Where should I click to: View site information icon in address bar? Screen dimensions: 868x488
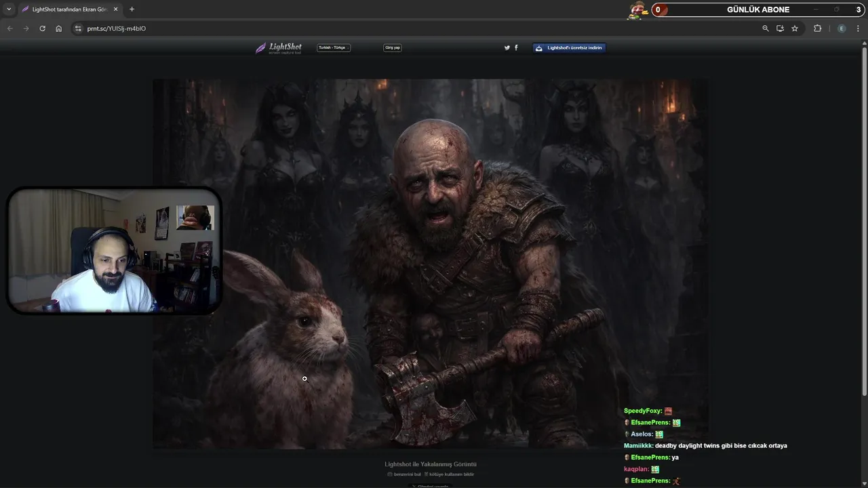pyautogui.click(x=78, y=28)
